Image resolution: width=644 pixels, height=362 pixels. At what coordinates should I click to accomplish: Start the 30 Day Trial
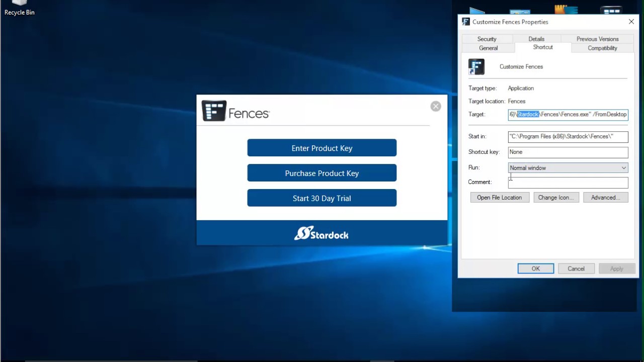pos(322,198)
